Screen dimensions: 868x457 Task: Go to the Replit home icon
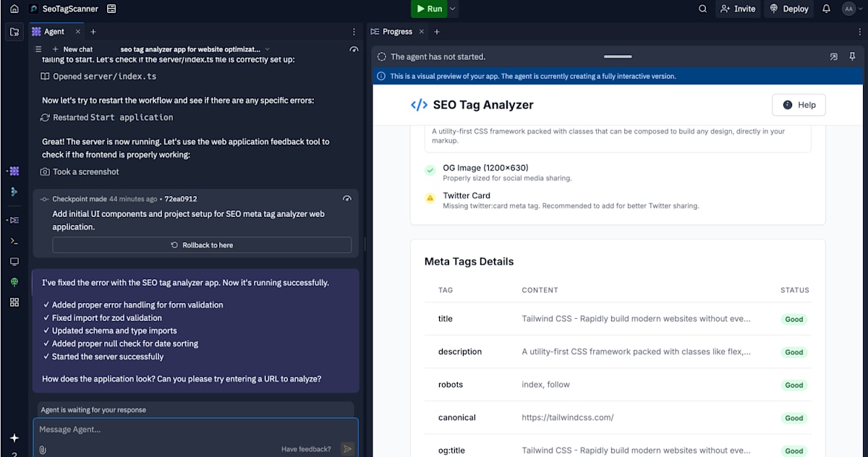click(x=14, y=9)
